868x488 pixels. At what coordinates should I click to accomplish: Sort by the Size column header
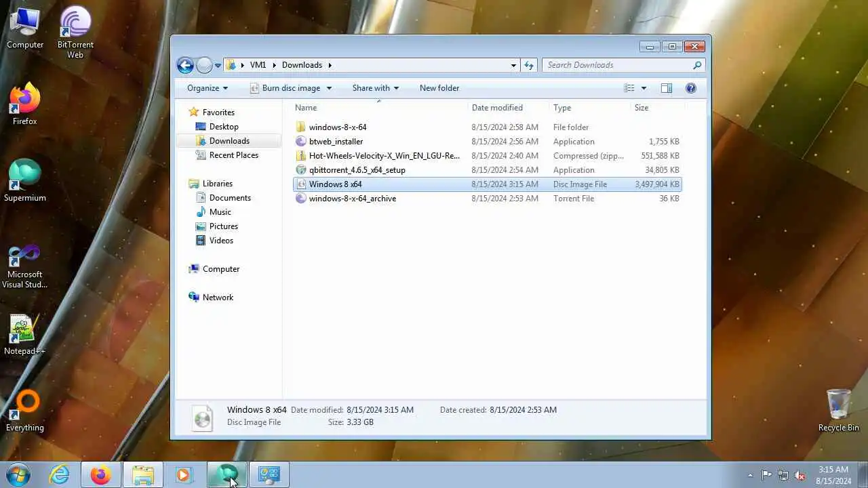656,108
